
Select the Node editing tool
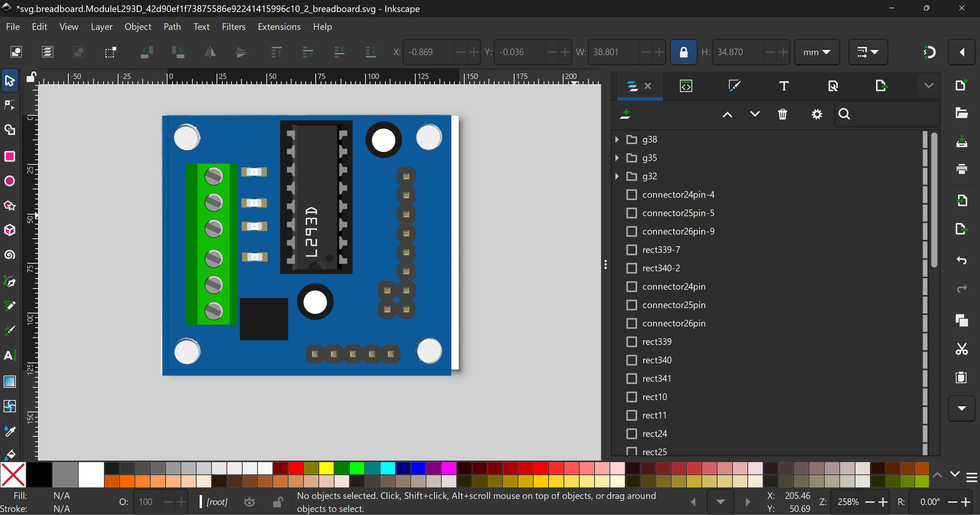point(9,105)
